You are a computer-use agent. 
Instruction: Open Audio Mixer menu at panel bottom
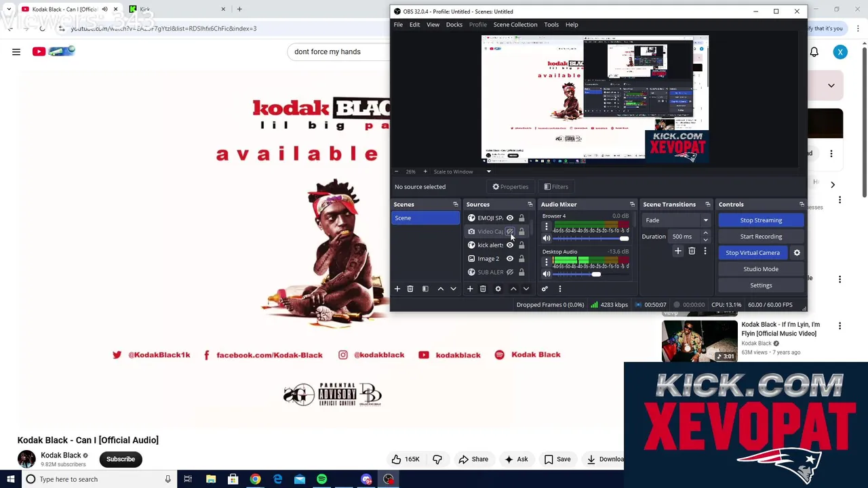[560, 289]
